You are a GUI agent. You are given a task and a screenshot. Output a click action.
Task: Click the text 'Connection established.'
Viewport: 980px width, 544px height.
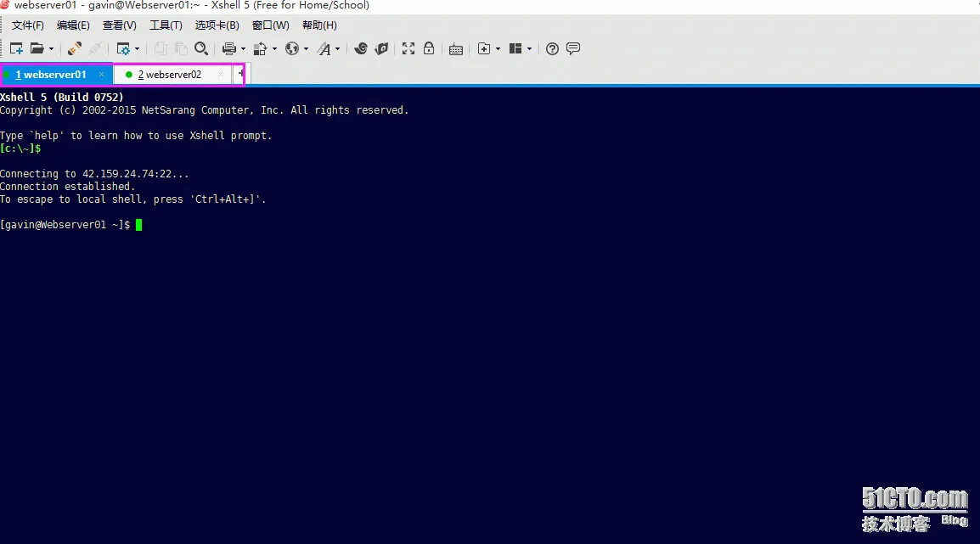(67, 187)
